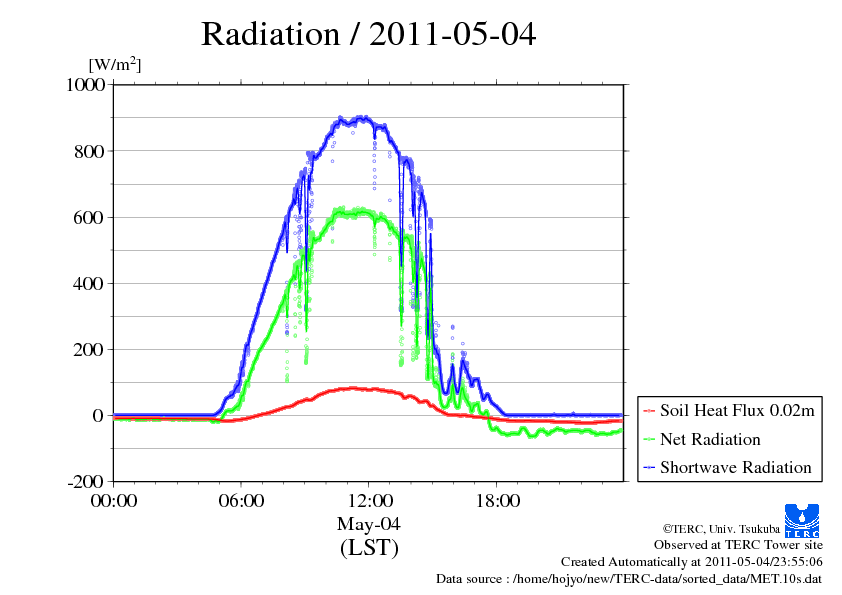This screenshot has height=595, width=842.
Task: Click the [W/m2] unit label
Action: [x=114, y=64]
